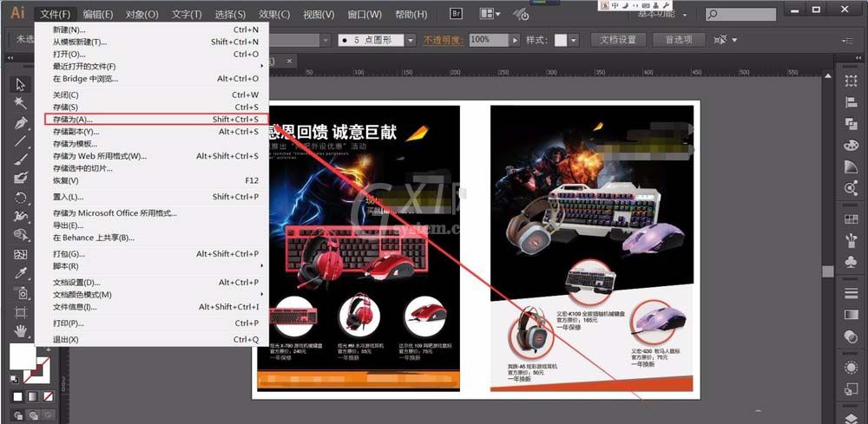This screenshot has height=424, width=868.
Task: Select the Rotate tool
Action: [21, 198]
